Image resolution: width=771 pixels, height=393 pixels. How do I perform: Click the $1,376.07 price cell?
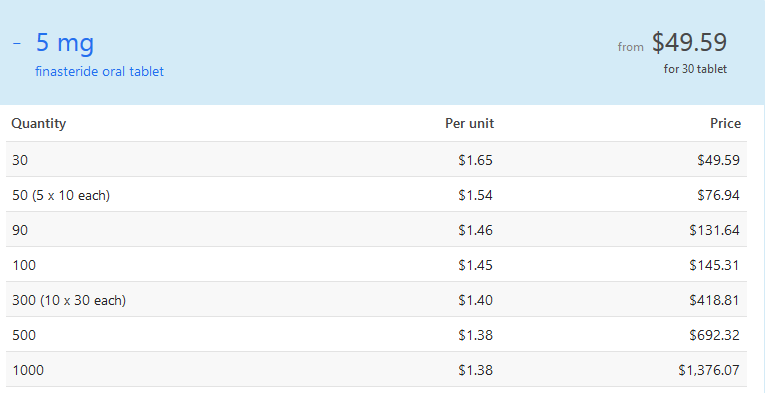tap(709, 370)
